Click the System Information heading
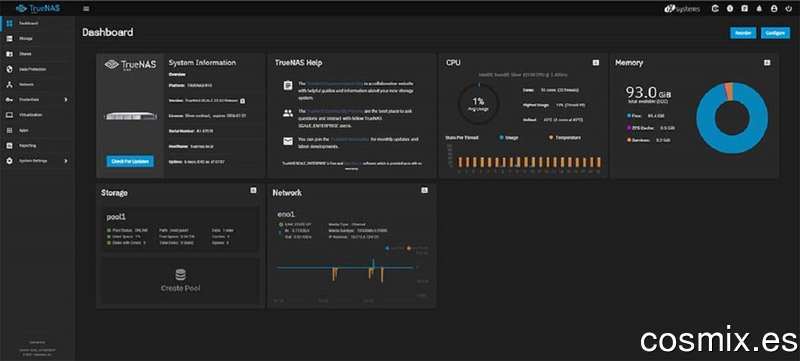The width and height of the screenshot is (800, 361). (x=202, y=63)
